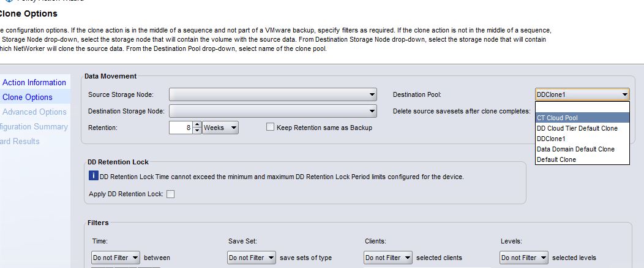Screen dimensions: 644x268
Task: Open the Clone Options wizard step
Action: tap(28, 97)
